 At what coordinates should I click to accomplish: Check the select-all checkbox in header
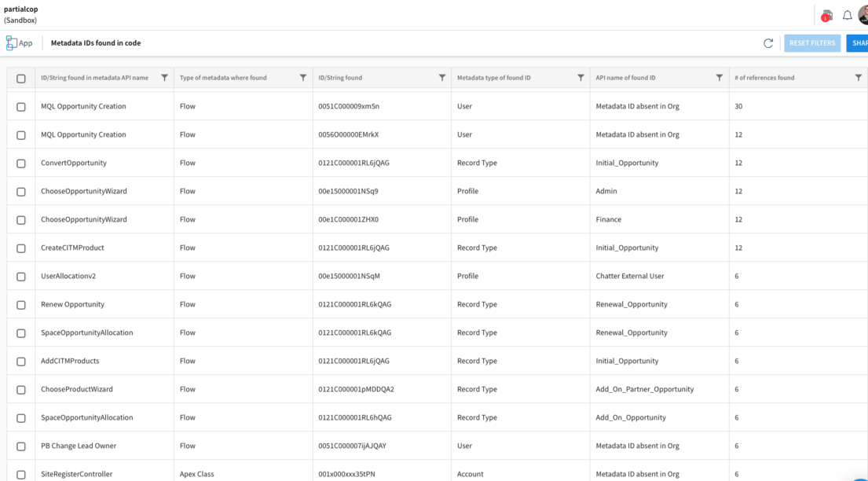[20, 77]
